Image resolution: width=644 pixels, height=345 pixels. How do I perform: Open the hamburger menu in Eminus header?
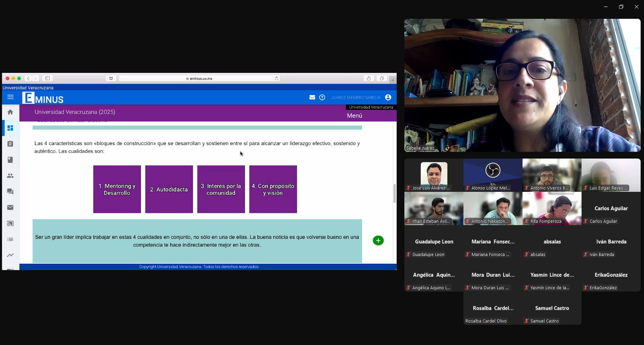pyautogui.click(x=10, y=97)
